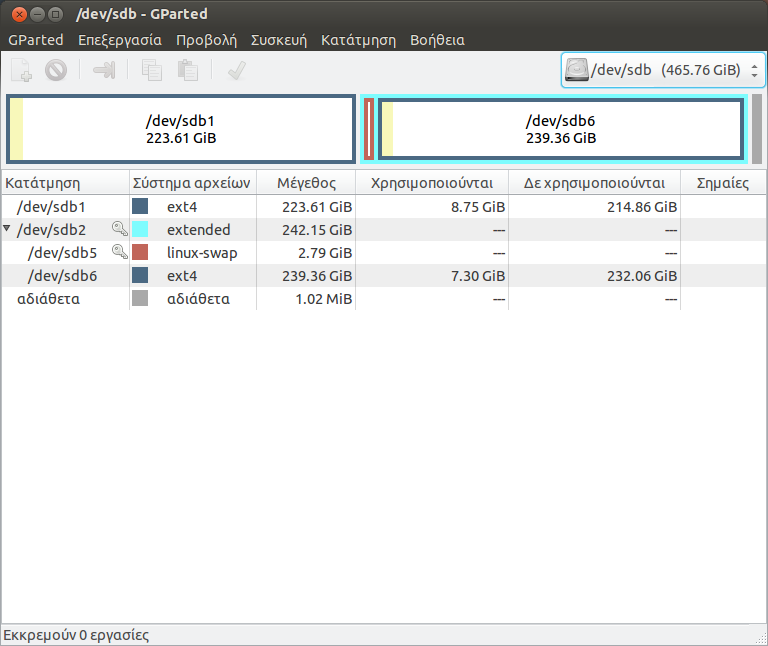Viewport: 768px width, 646px height.
Task: Click the key lock icon on /dev/sdb5 row
Action: [x=120, y=252]
